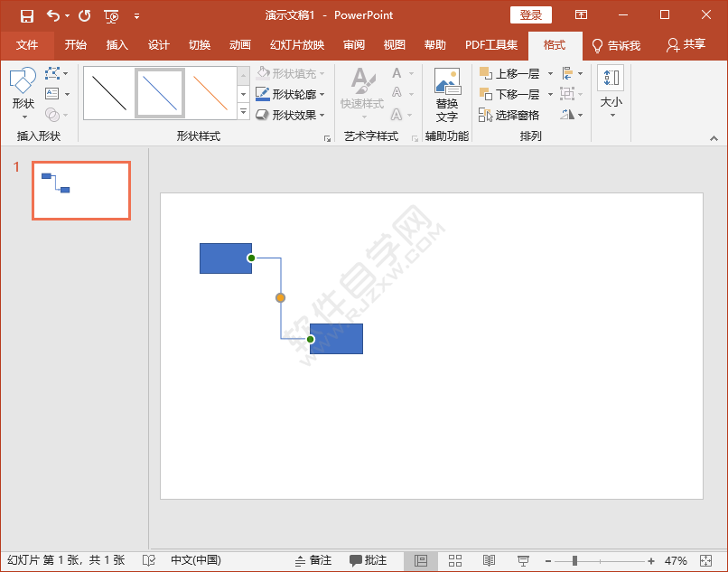Open the 设计 ribbon tab
Viewport: 728px width, 572px height.
tap(158, 45)
